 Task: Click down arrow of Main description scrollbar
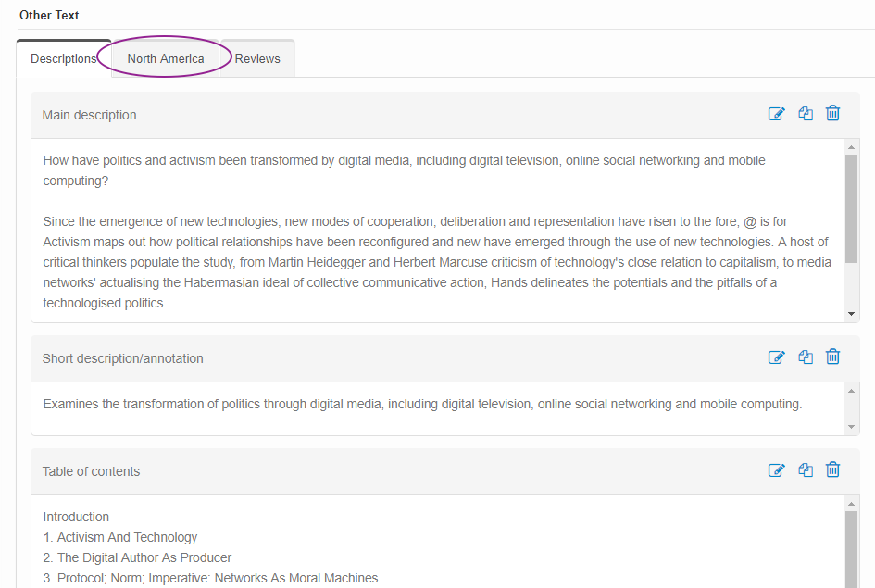pos(851,315)
